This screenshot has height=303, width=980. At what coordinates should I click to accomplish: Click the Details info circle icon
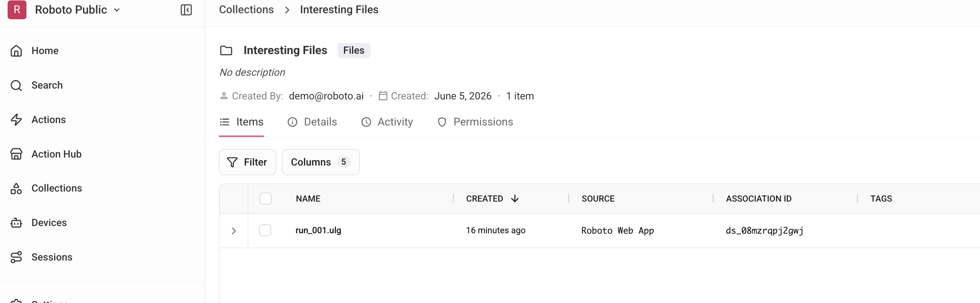tap(292, 122)
